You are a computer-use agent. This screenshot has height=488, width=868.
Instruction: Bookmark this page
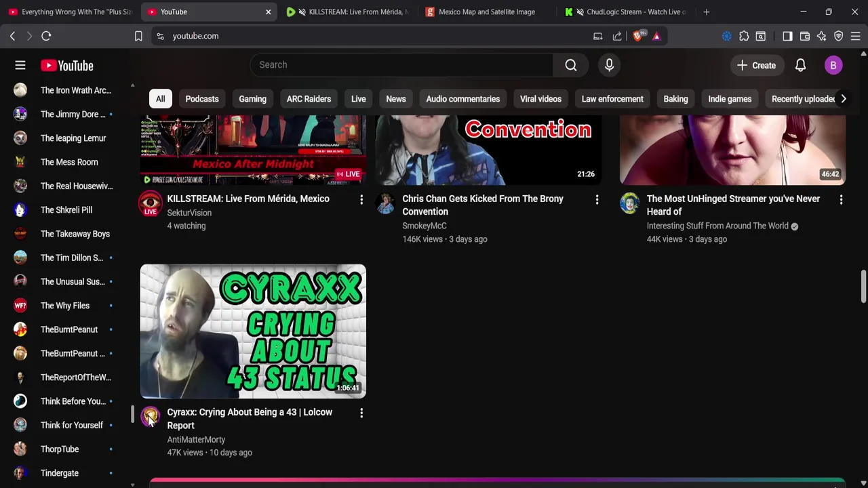click(x=138, y=36)
